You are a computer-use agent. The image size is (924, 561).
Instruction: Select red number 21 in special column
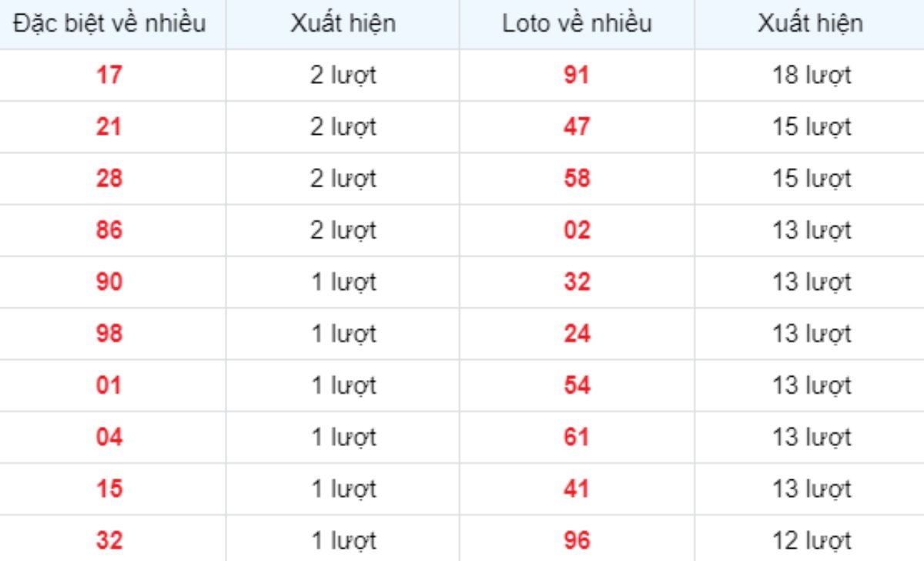(x=109, y=127)
